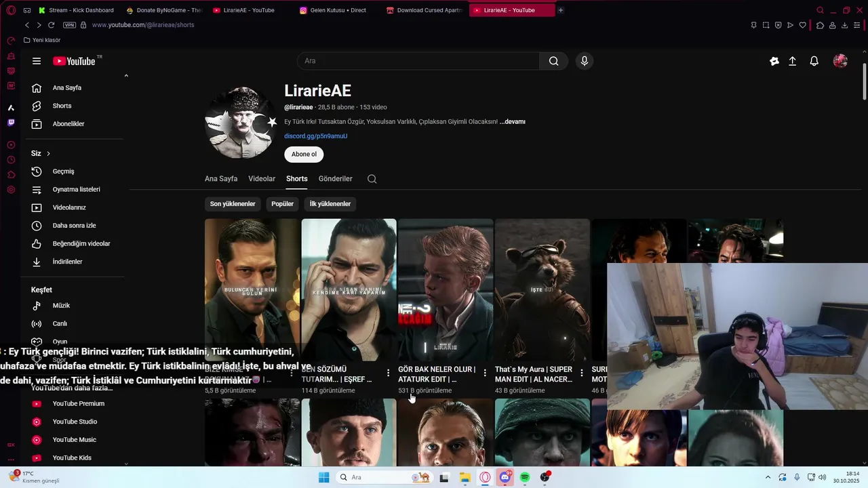Filter shorts by Popüler
The width and height of the screenshot is (868, 488).
tap(282, 204)
